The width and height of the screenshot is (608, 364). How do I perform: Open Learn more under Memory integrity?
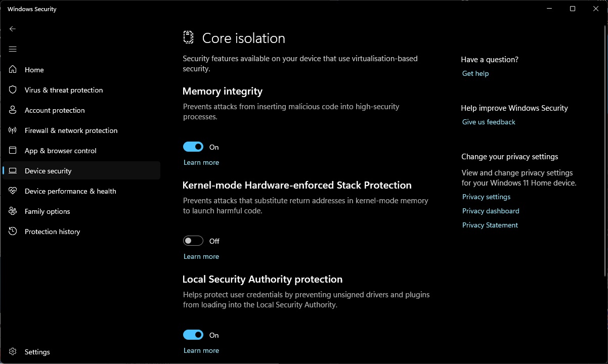tap(201, 162)
